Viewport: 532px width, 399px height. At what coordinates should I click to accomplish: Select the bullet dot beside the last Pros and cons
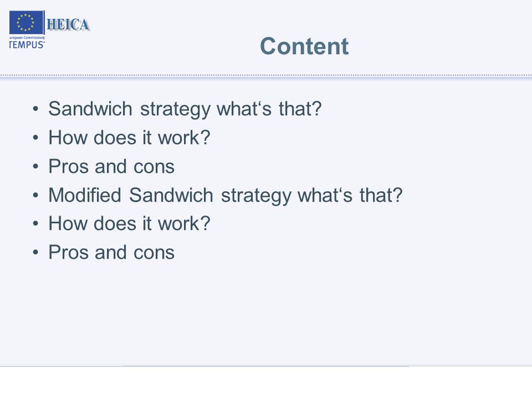(35, 253)
